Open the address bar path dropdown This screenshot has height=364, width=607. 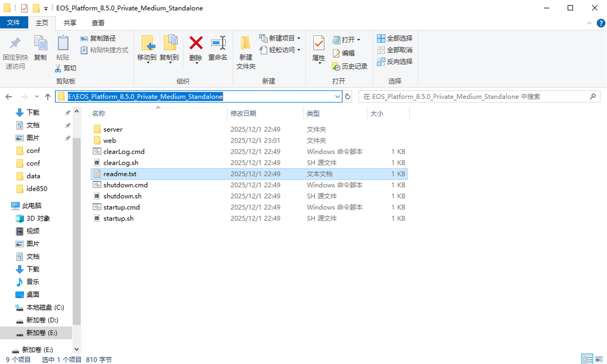(x=337, y=96)
